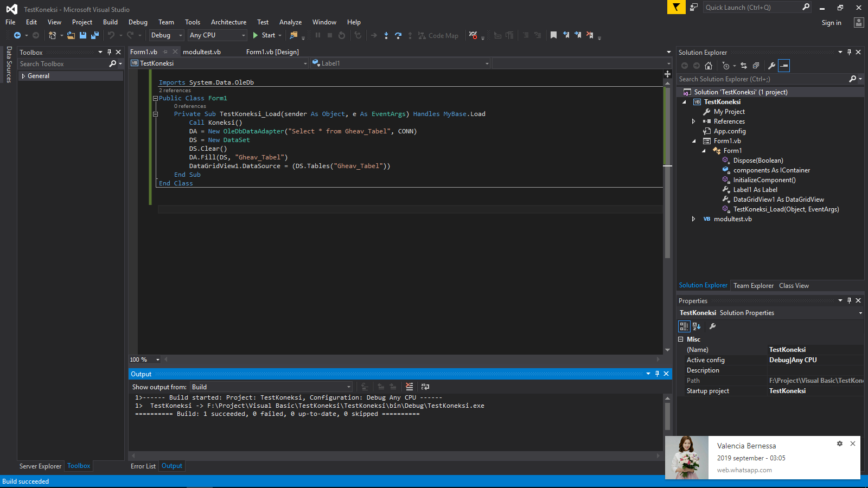The height and width of the screenshot is (488, 868).
Task: Open Solution Explorer Properties wrench icon
Action: coord(772,66)
